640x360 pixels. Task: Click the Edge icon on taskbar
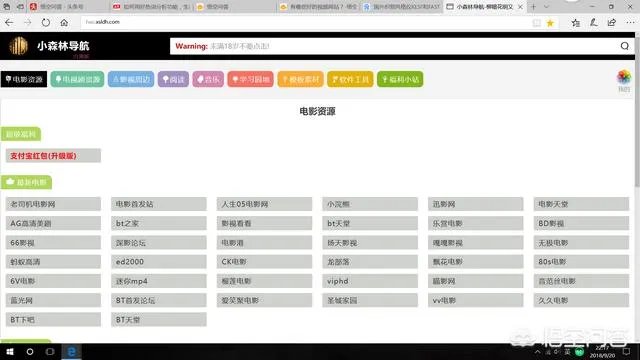71,351
